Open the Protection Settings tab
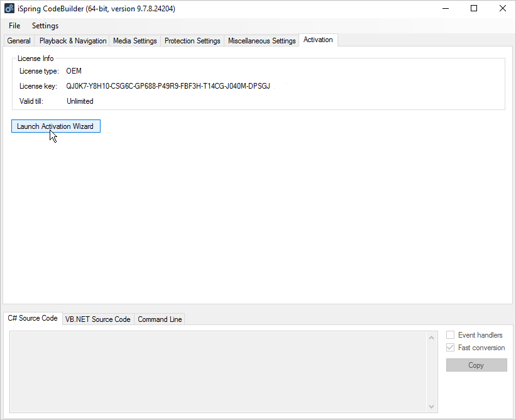Image resolution: width=516 pixels, height=420 pixels. point(192,41)
